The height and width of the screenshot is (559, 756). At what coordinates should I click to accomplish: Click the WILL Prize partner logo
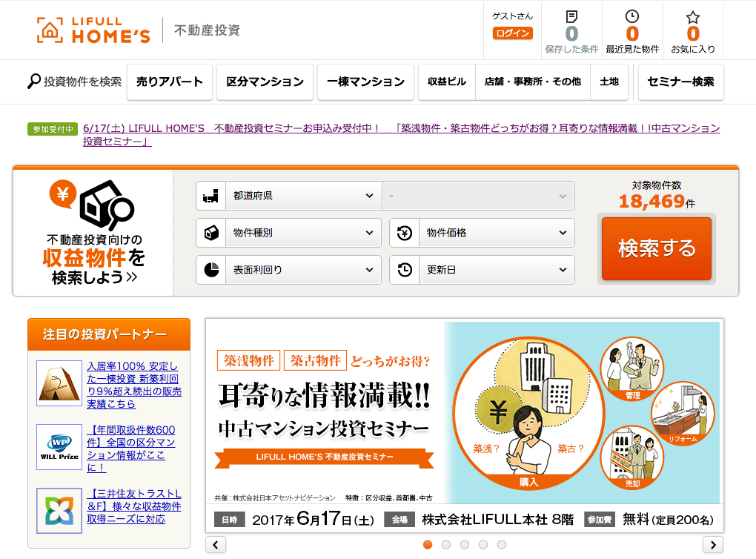tap(59, 447)
